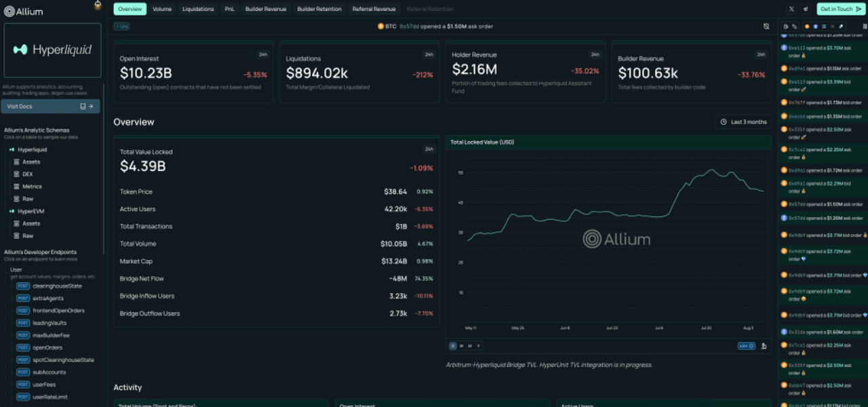Open maxBuilderFee POST endpoint
The image size is (868, 407).
[51, 335]
